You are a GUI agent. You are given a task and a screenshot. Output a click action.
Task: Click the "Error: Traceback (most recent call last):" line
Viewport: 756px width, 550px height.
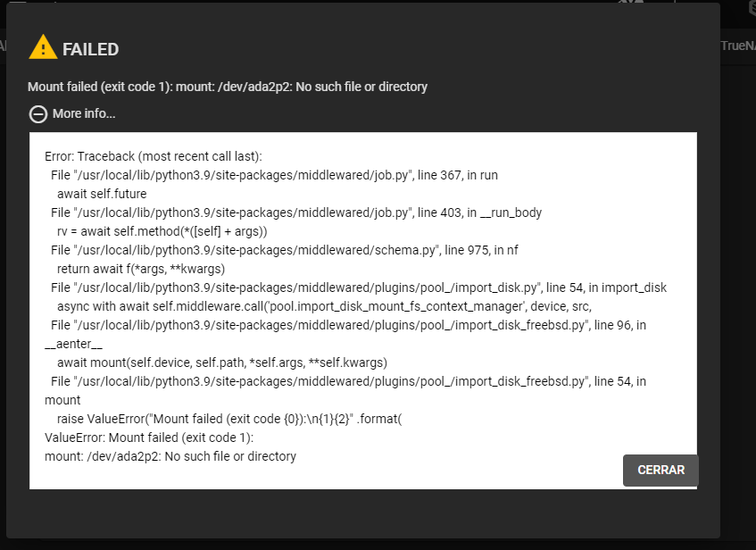[x=153, y=156]
